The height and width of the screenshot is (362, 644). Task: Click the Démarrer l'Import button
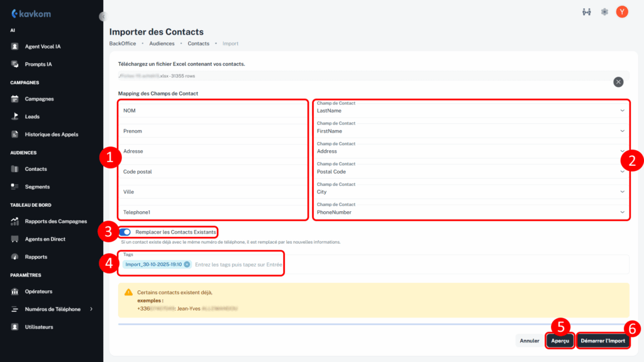602,341
